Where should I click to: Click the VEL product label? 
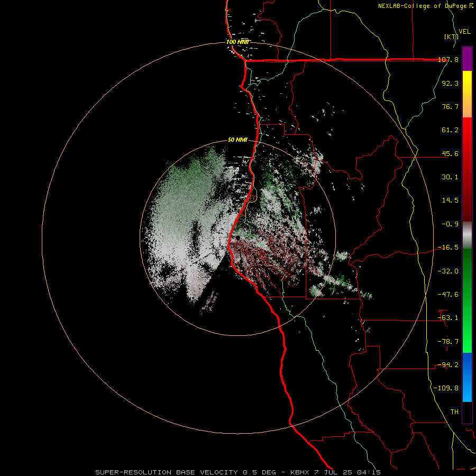pyautogui.click(x=465, y=31)
